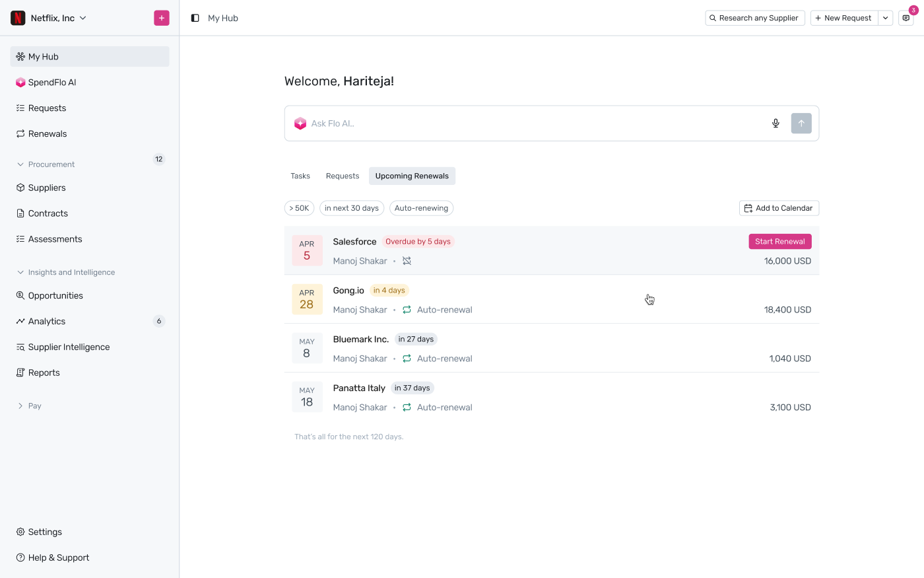Image resolution: width=924 pixels, height=578 pixels.
Task: Click the auto-renewal icon on Panatta Italy row
Action: (x=407, y=408)
